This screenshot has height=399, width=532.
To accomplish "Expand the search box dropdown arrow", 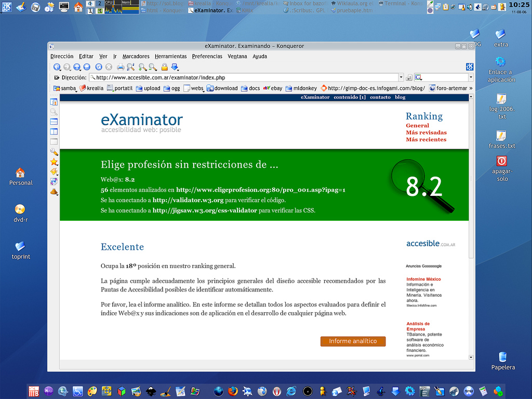I will (x=471, y=77).
